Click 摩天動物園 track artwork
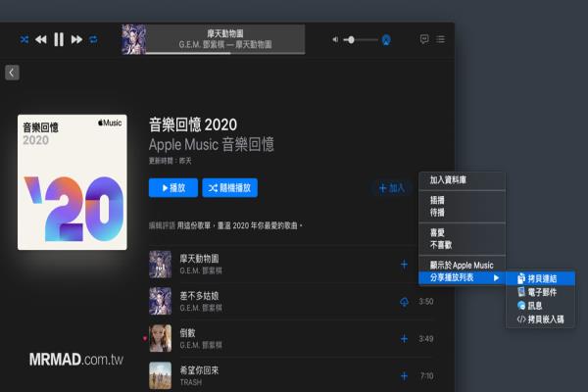The width and height of the screenshot is (588, 392). (x=160, y=264)
